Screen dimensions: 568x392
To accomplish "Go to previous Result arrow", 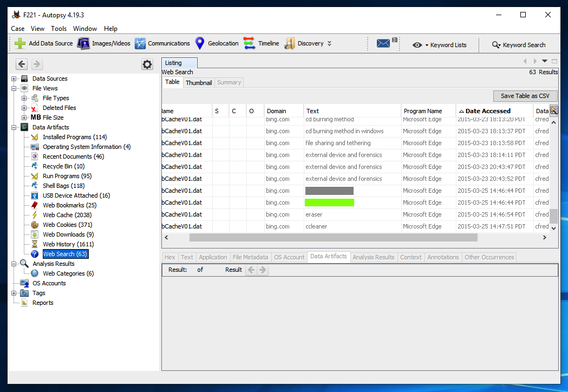I will coord(251,270).
